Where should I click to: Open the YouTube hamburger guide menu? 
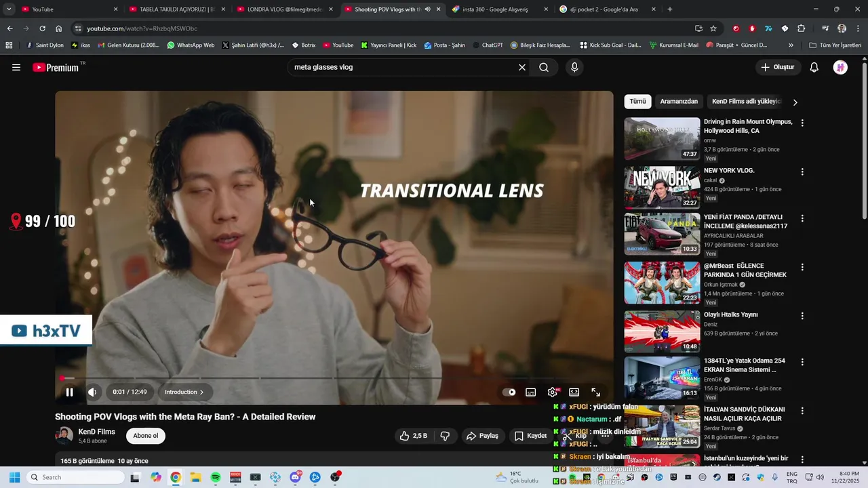click(x=16, y=67)
